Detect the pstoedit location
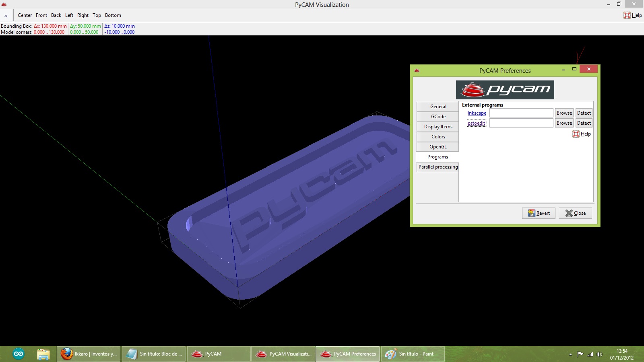The image size is (644, 362). [584, 123]
